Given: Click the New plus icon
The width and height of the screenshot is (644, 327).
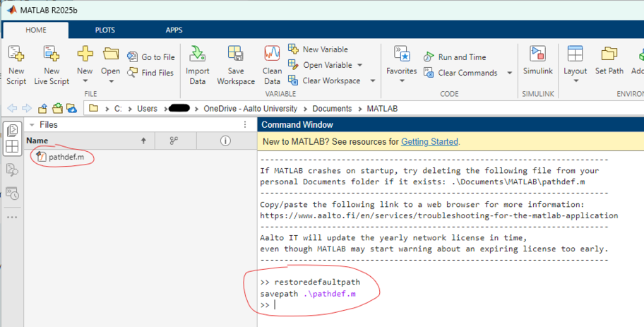Looking at the screenshot, I should [x=85, y=54].
